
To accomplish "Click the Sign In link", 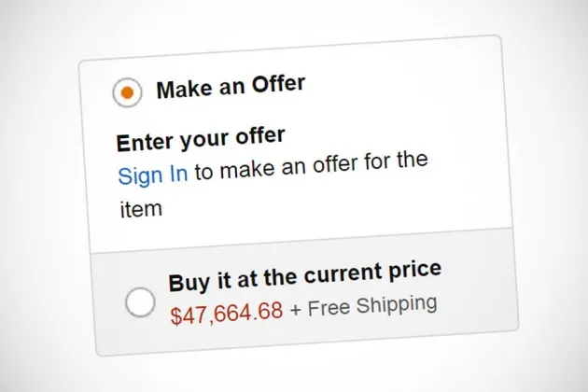I will click(x=152, y=175).
